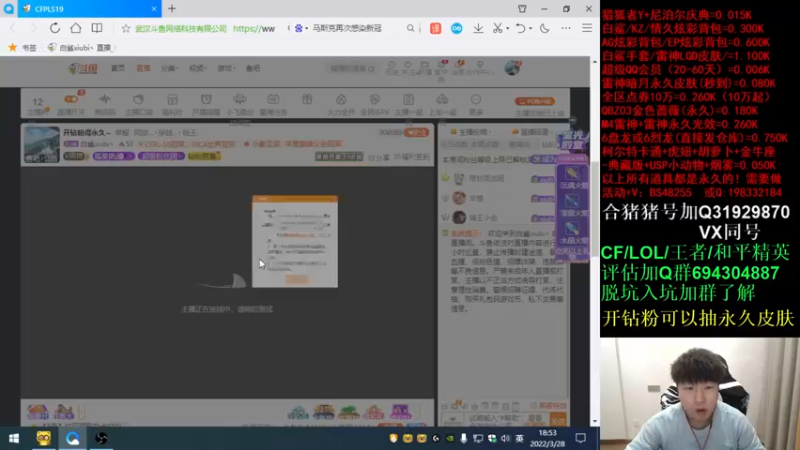Switch to the 直播回看 tab
The width and height of the screenshot is (800, 450).
[x=531, y=132]
